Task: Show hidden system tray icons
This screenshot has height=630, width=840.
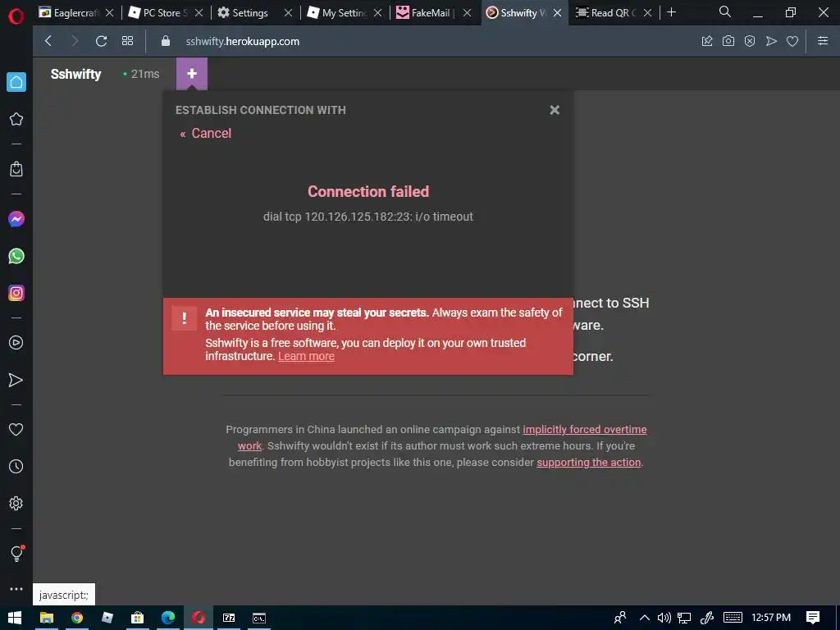Action: coord(645,618)
